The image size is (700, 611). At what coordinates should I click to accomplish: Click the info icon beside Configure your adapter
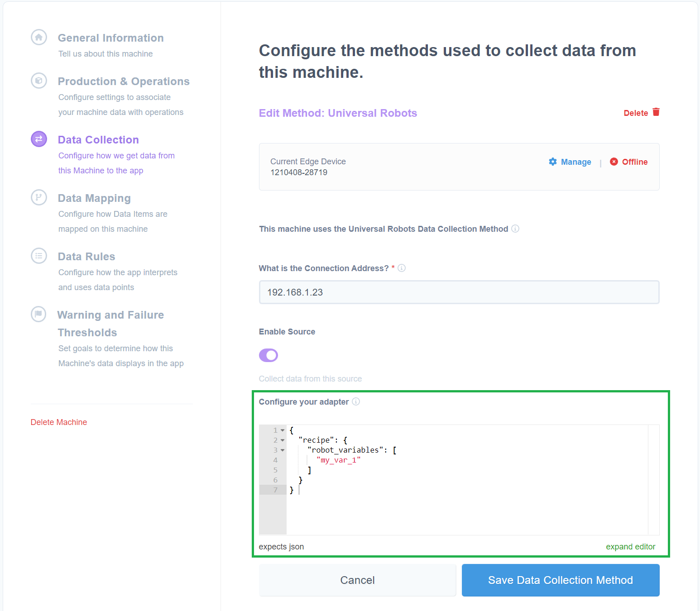pos(356,401)
